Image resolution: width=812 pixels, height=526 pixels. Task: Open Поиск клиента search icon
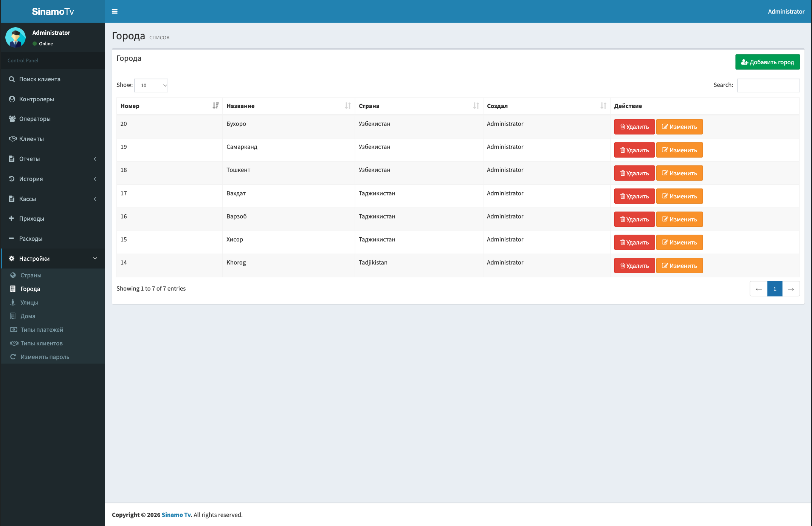pos(12,79)
